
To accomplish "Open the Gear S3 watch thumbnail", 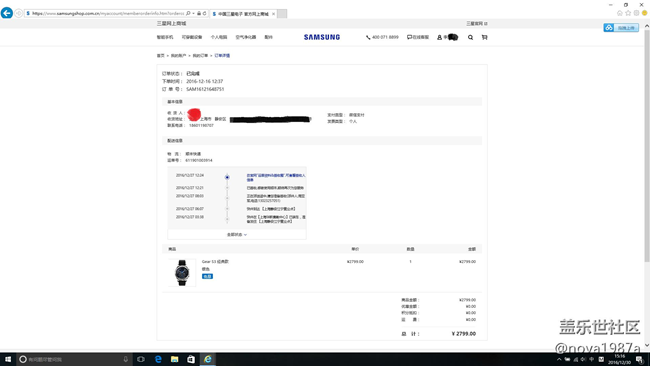I will tap(182, 273).
